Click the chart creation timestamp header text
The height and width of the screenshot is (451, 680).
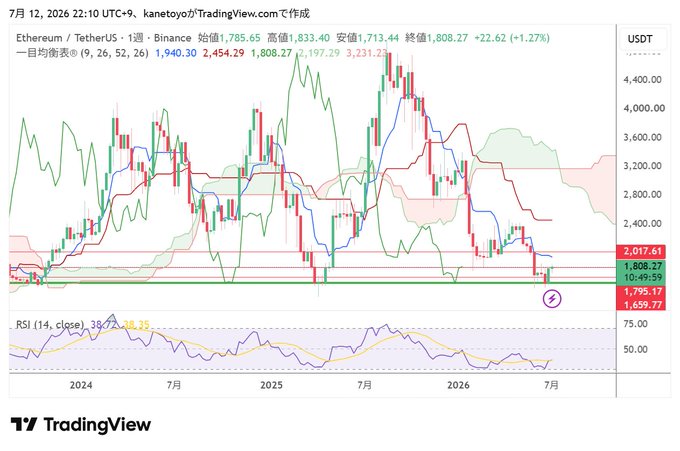click(159, 13)
